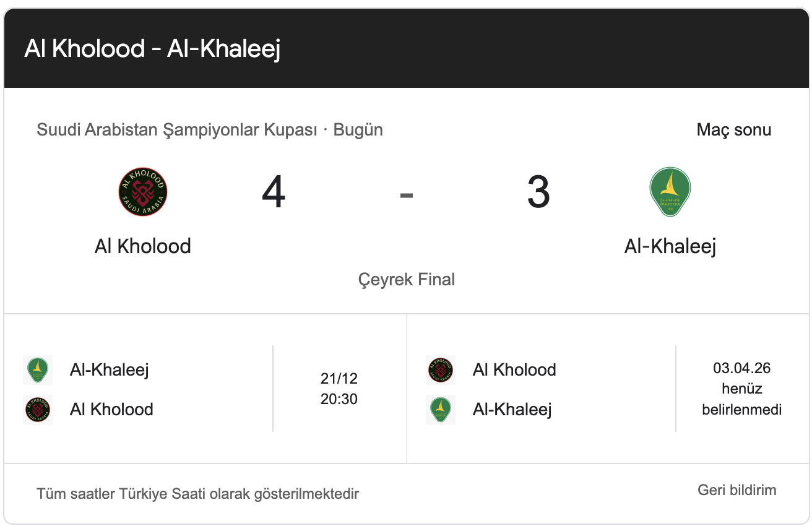The width and height of the screenshot is (812, 526).
Task: Click the large Al Kholood club crest
Action: [x=143, y=192]
